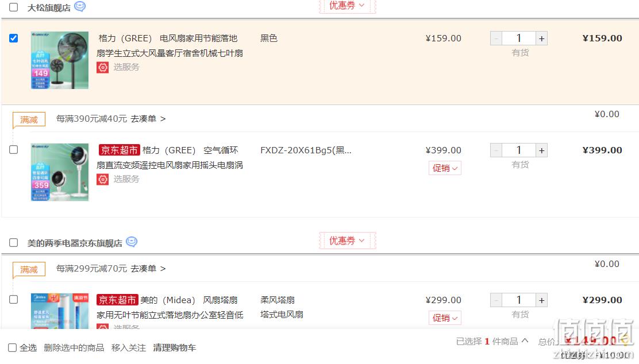The height and width of the screenshot is (364, 639).
Task: Edit quantity field of ¥299.00 Midea fan
Action: click(x=519, y=300)
